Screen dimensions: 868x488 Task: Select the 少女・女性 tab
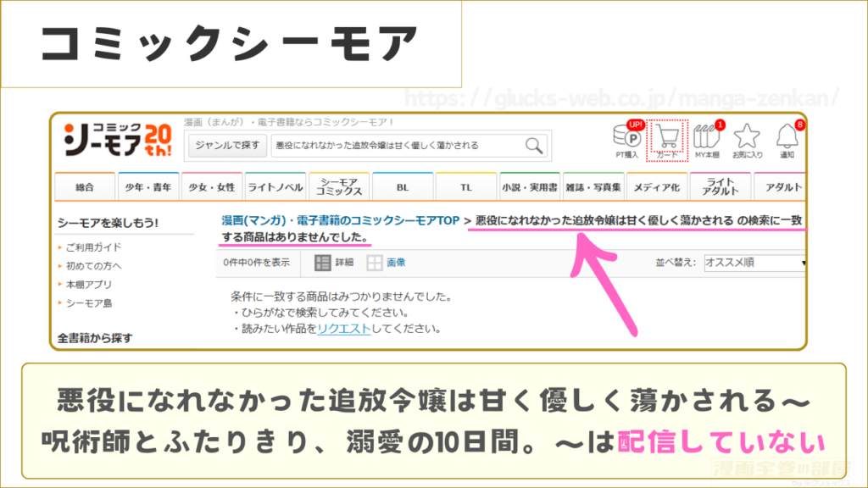point(211,187)
